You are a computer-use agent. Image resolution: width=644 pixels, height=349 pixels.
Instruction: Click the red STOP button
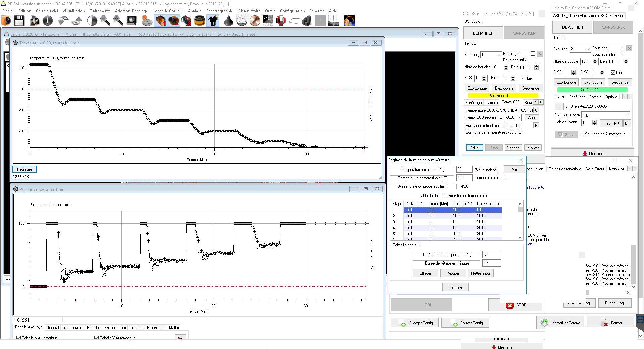[x=515, y=305]
